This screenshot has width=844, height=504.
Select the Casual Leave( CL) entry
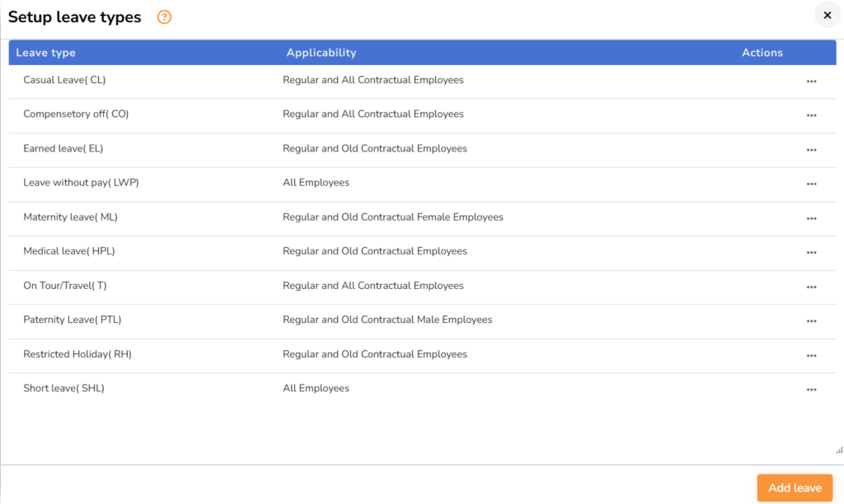click(64, 80)
